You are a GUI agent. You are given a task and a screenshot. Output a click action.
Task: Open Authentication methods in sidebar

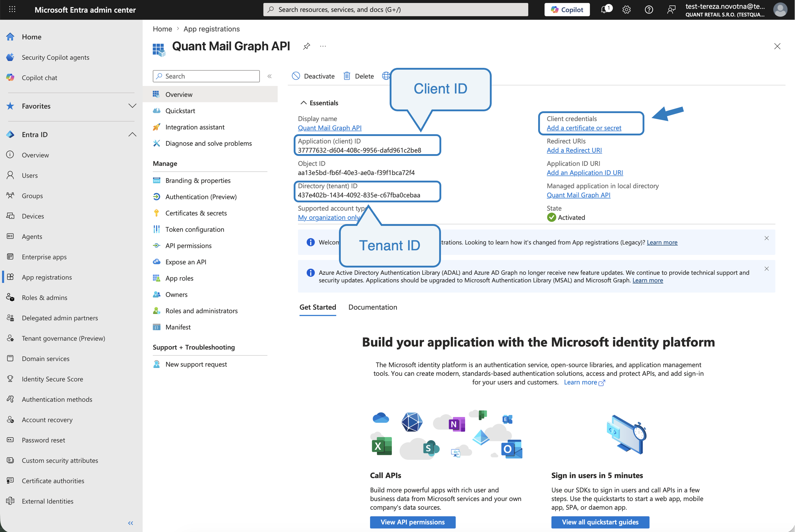pyautogui.click(x=57, y=399)
